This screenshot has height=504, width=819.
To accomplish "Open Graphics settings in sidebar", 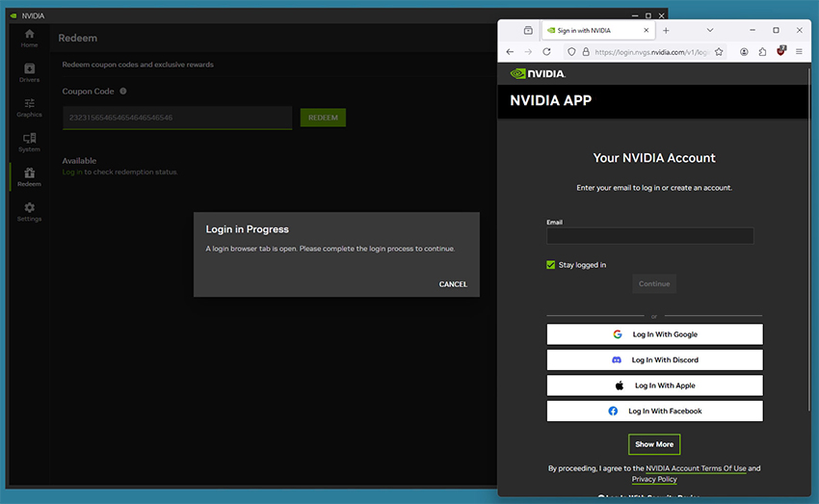I will click(29, 108).
